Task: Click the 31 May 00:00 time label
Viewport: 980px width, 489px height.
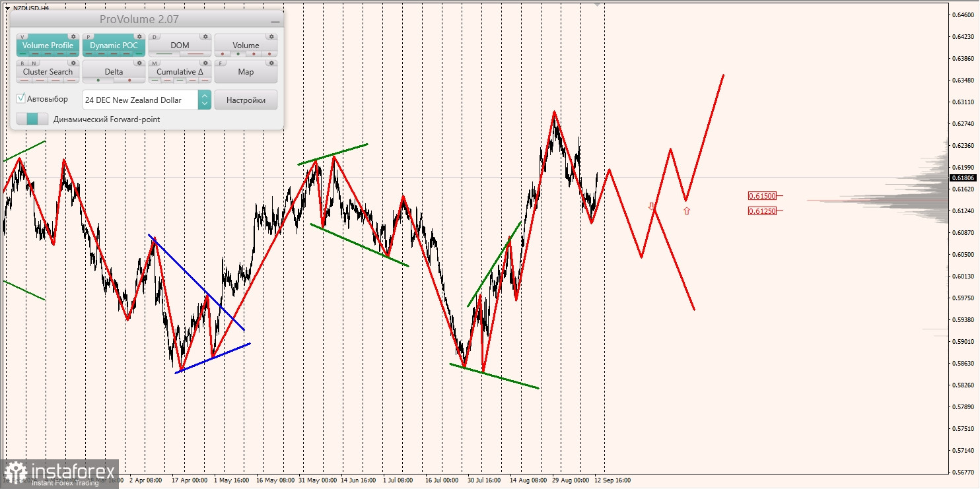Action: (318, 480)
